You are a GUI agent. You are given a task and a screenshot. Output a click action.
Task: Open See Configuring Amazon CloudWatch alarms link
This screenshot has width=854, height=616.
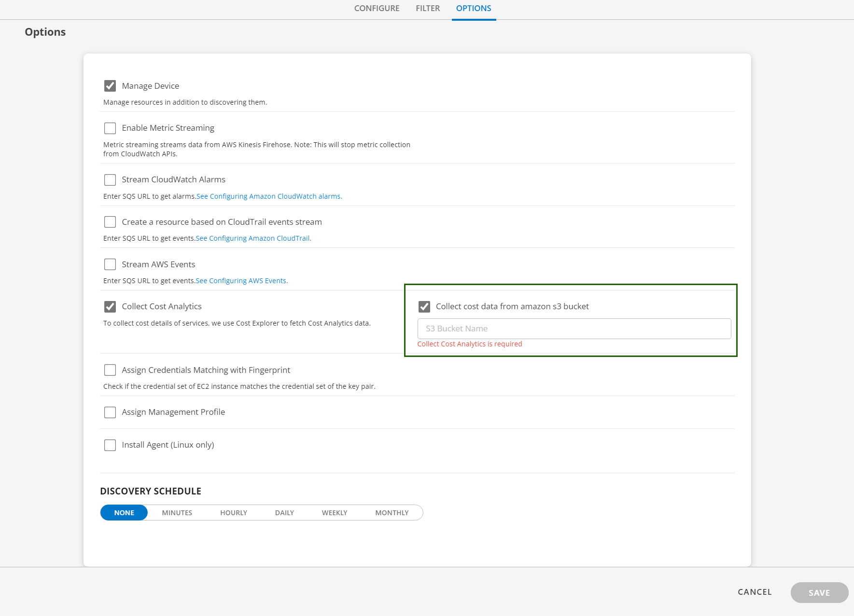coord(269,196)
